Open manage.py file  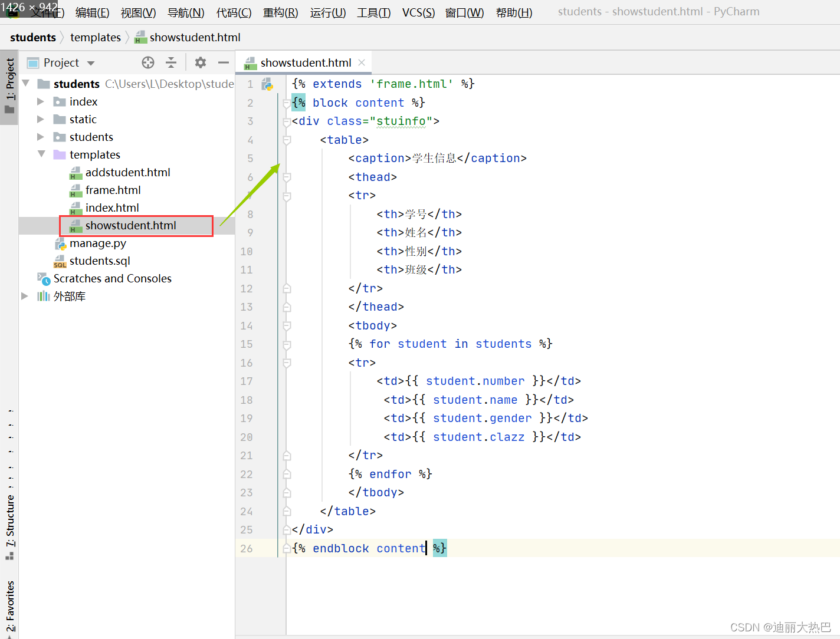pyautogui.click(x=97, y=243)
